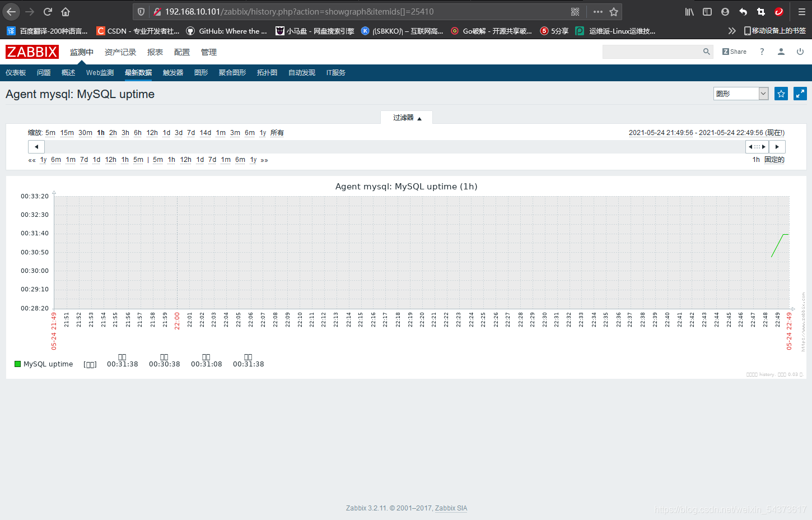Toggle the 固定的 fixed period link

pyautogui.click(x=774, y=160)
